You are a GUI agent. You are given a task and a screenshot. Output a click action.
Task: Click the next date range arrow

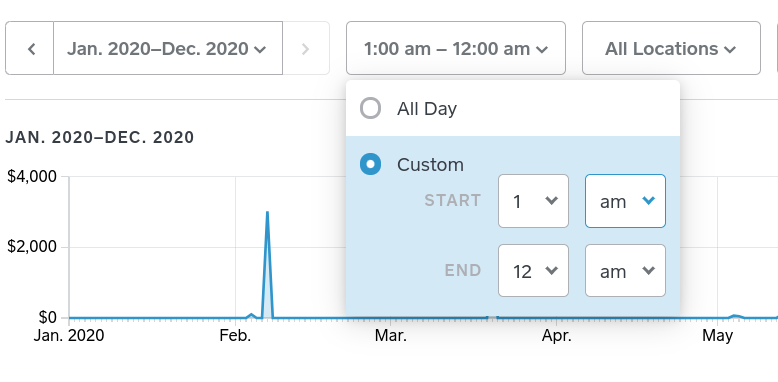pyautogui.click(x=306, y=49)
